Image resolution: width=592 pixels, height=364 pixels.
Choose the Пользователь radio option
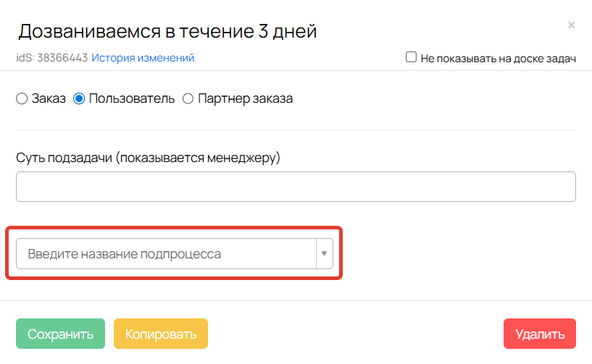coord(80,98)
